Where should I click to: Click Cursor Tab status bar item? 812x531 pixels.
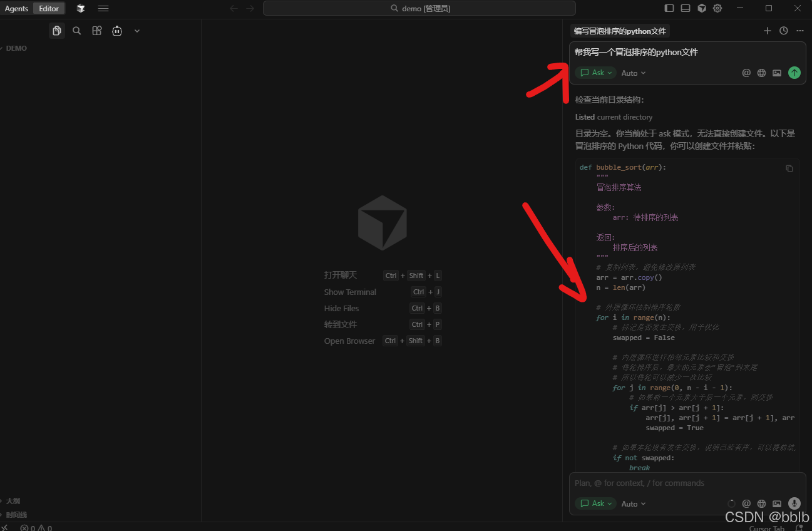pyautogui.click(x=767, y=528)
